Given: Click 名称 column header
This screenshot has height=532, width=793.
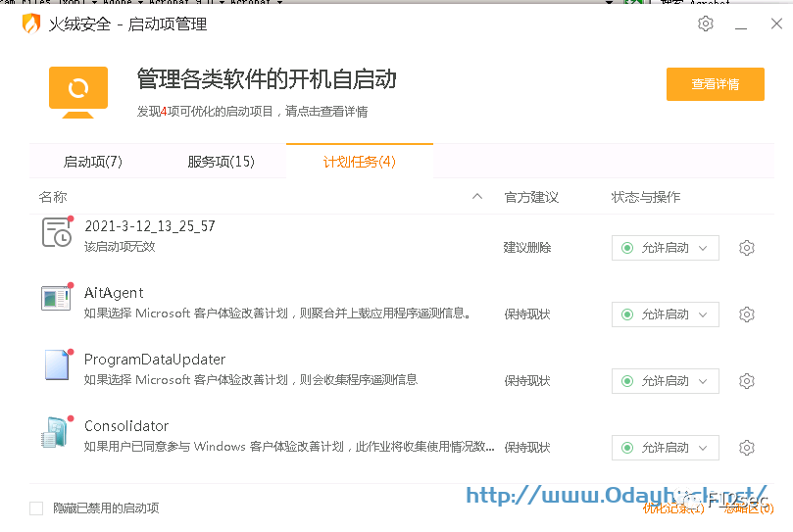Looking at the screenshot, I should pos(53,197).
